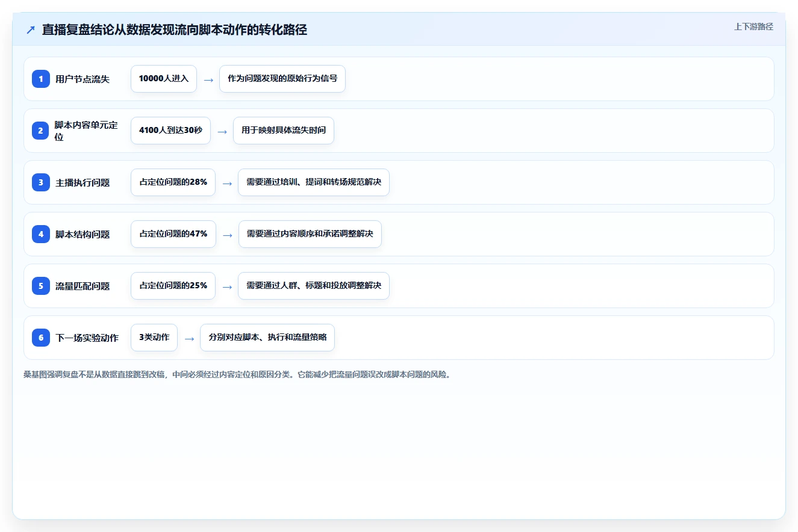Click the 流量匹配问题 label
The height and width of the screenshot is (532, 798).
pos(83,286)
